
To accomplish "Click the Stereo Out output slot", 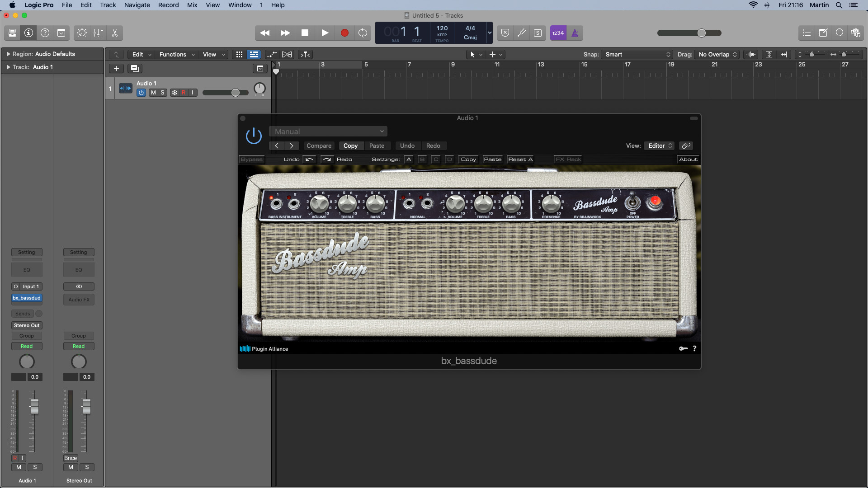I will [27, 325].
